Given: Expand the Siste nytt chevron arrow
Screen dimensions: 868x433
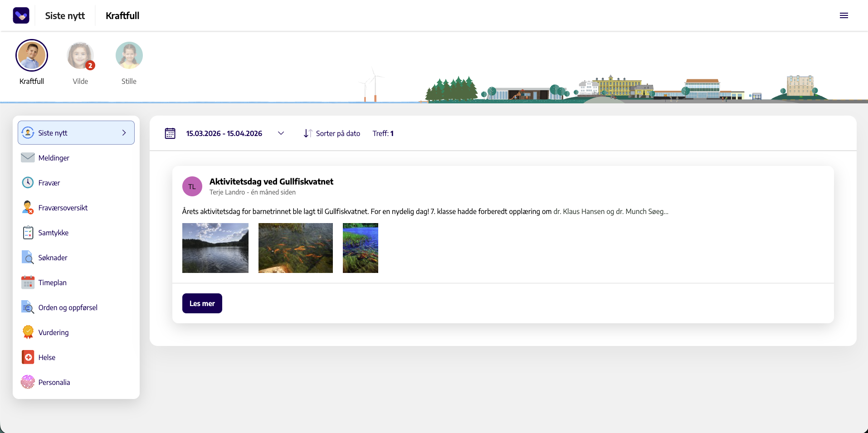Looking at the screenshot, I should point(124,133).
